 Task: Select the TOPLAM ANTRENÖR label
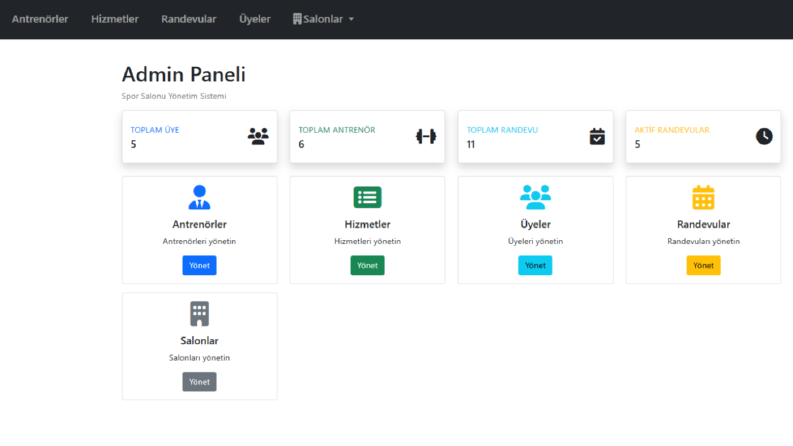[x=337, y=130]
